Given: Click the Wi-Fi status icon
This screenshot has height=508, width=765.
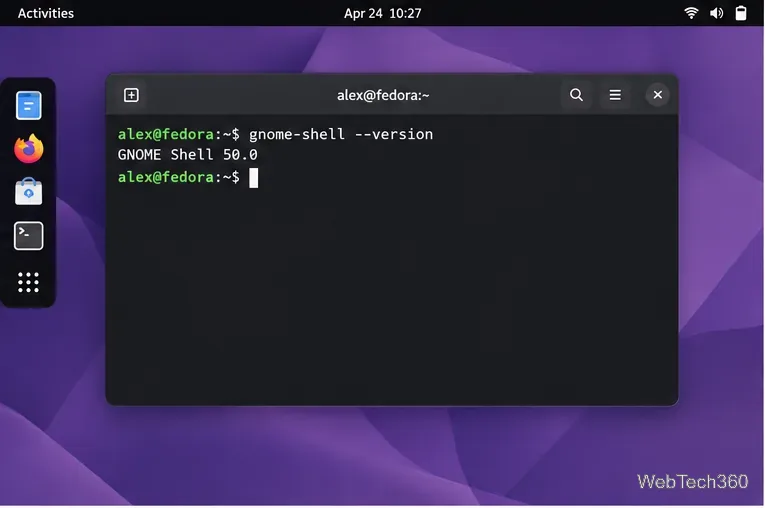Looking at the screenshot, I should coord(691,13).
